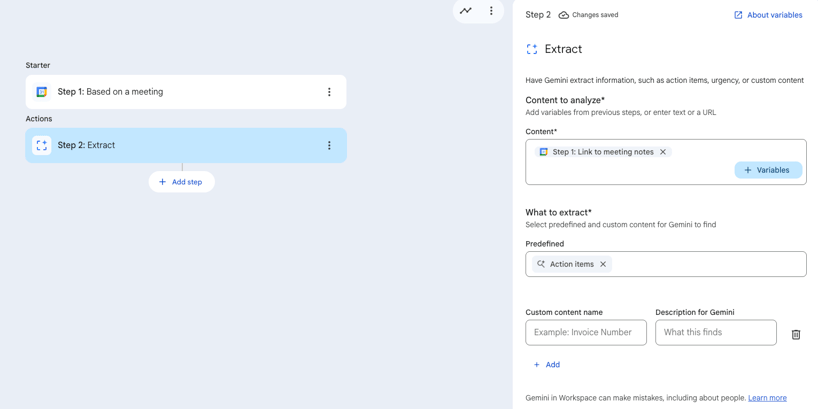This screenshot has width=818, height=409.
Task: Focus the Custom content name field
Action: (586, 333)
